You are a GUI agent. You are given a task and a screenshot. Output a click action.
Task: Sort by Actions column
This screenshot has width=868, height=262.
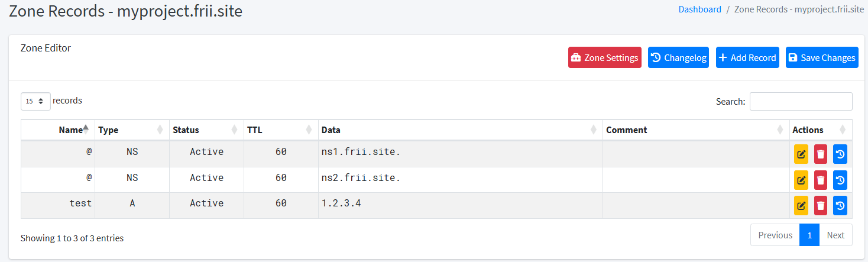821,130
